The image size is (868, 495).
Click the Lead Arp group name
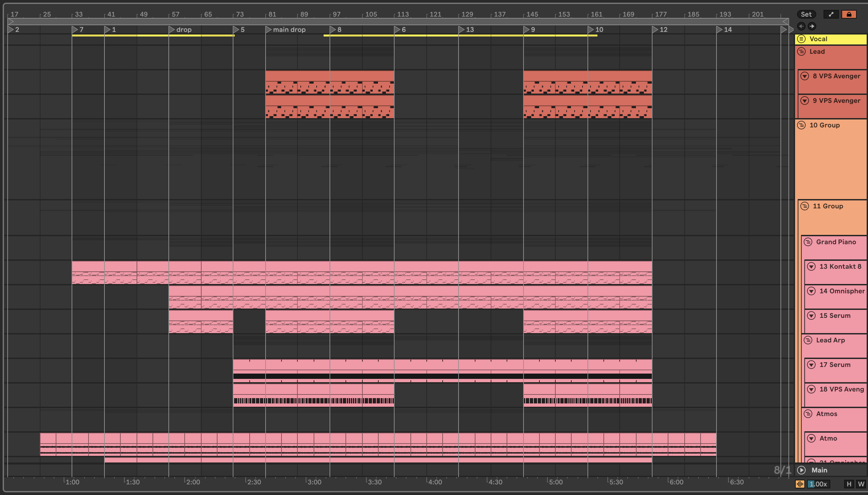tap(830, 340)
